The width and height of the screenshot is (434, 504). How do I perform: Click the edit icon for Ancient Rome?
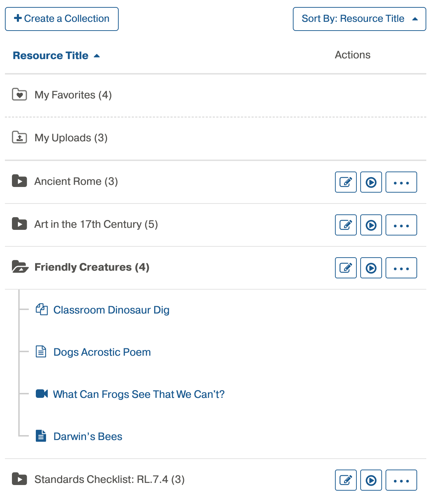(346, 182)
